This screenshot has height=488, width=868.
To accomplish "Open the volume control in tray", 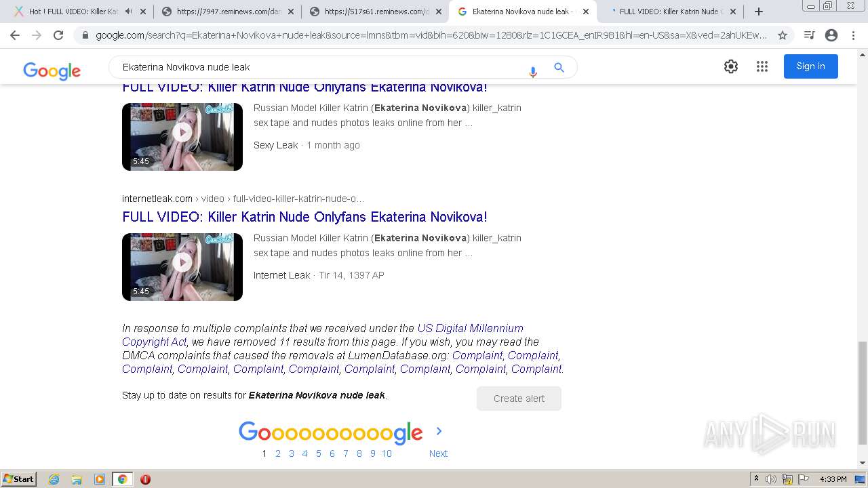I will tap(771, 479).
